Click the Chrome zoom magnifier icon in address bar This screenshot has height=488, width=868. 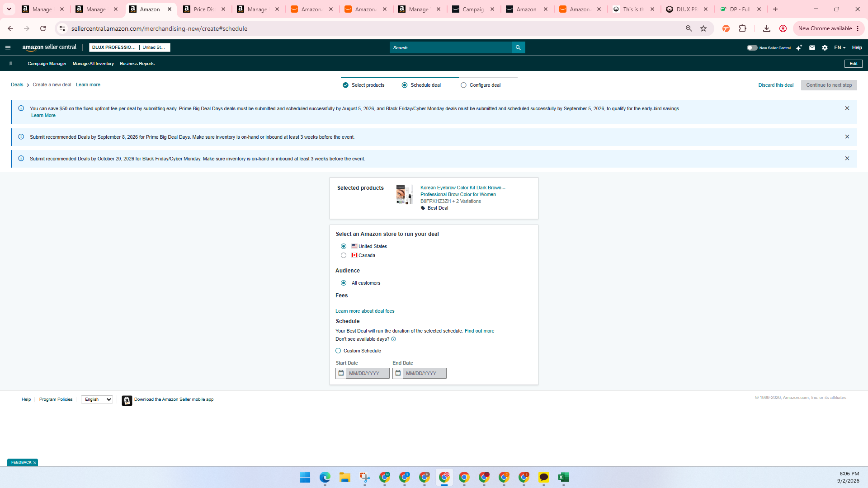[689, 28]
